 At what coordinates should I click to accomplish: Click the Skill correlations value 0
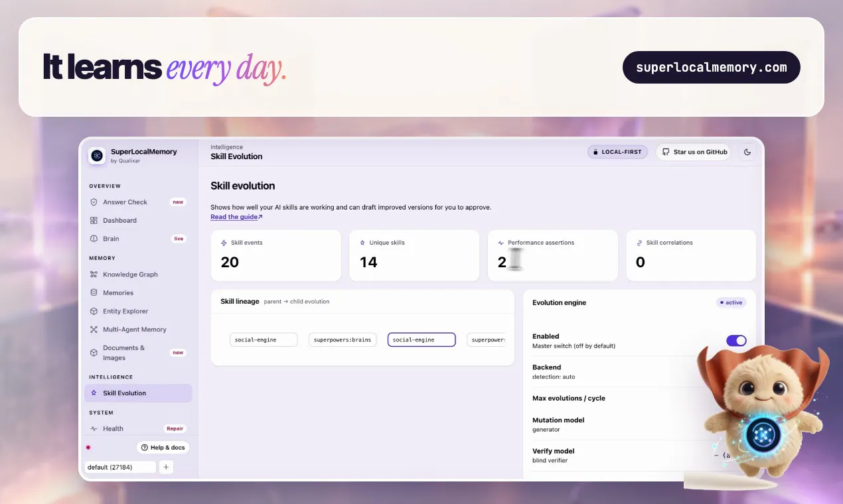coord(641,262)
